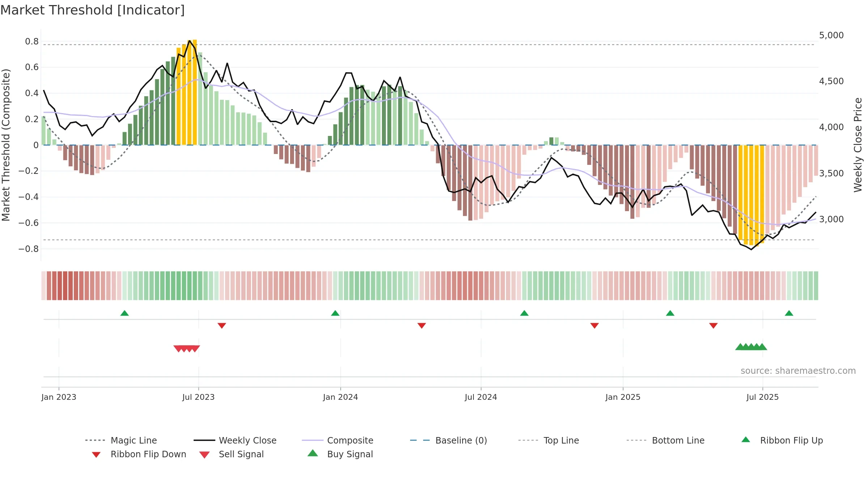The height and width of the screenshot is (488, 868).
Task: Click the Jan 2025 x-axis label
Action: [x=623, y=397]
